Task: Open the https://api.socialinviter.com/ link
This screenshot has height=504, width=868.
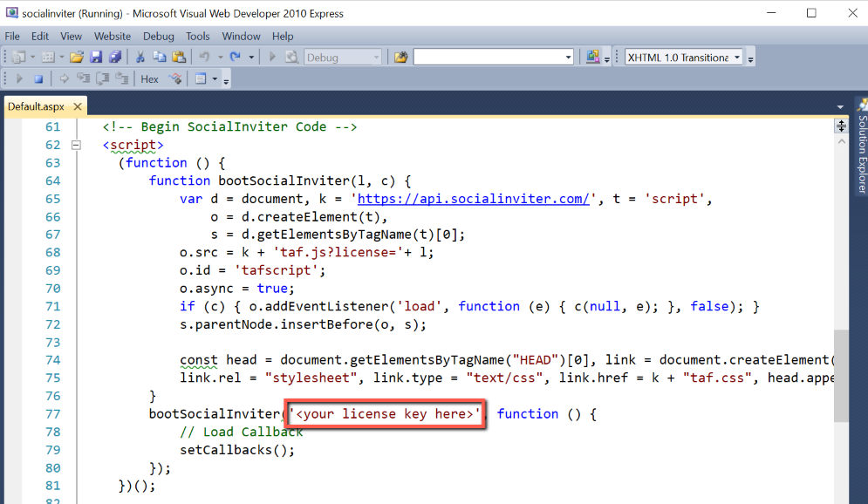Action: (474, 199)
